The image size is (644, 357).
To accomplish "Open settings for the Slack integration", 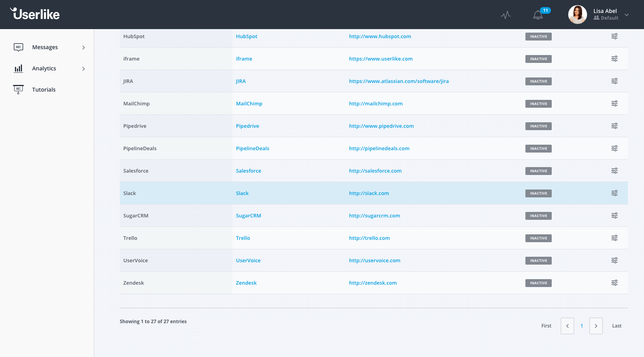I will tap(615, 193).
